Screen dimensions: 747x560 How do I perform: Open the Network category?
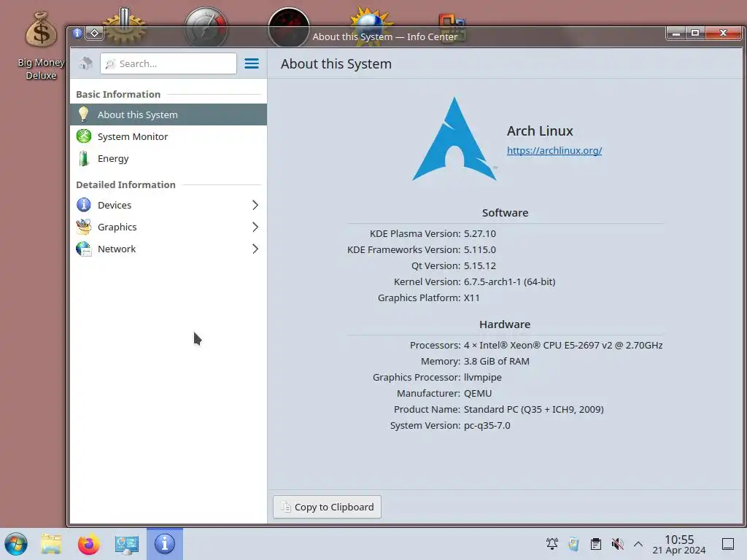[x=169, y=249]
